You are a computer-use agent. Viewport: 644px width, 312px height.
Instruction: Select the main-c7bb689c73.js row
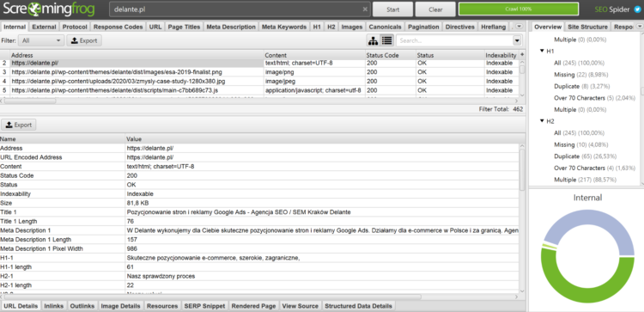pos(259,90)
